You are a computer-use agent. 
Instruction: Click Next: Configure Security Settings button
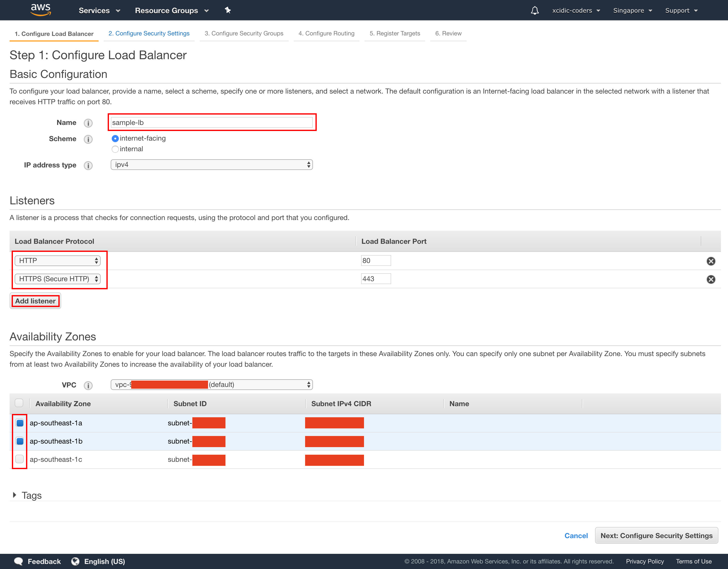click(x=656, y=536)
